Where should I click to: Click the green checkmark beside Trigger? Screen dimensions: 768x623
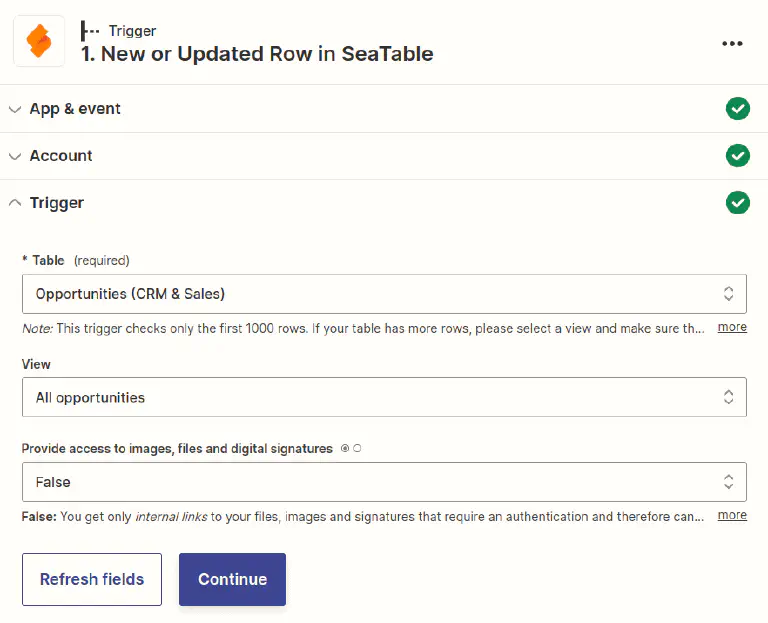(x=738, y=203)
